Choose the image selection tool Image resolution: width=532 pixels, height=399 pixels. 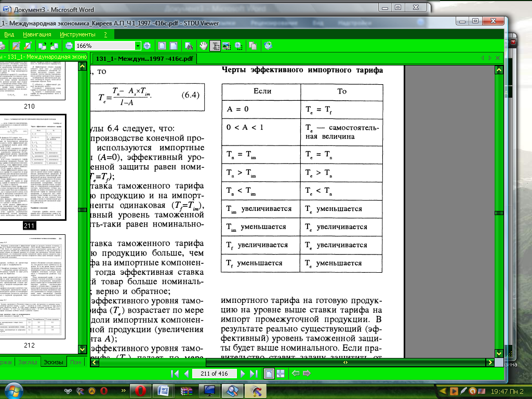point(227,46)
